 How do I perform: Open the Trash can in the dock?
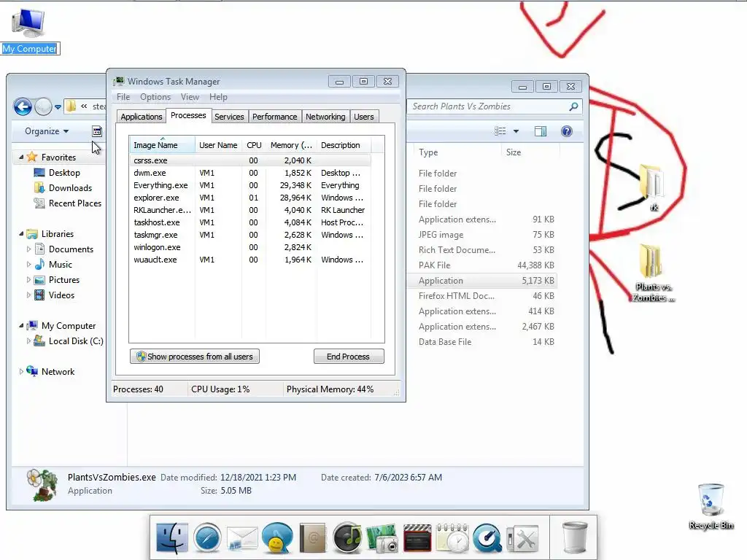(x=575, y=537)
